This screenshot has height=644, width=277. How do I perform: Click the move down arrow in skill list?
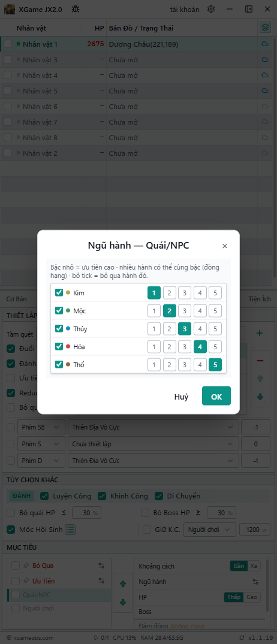tap(260, 397)
